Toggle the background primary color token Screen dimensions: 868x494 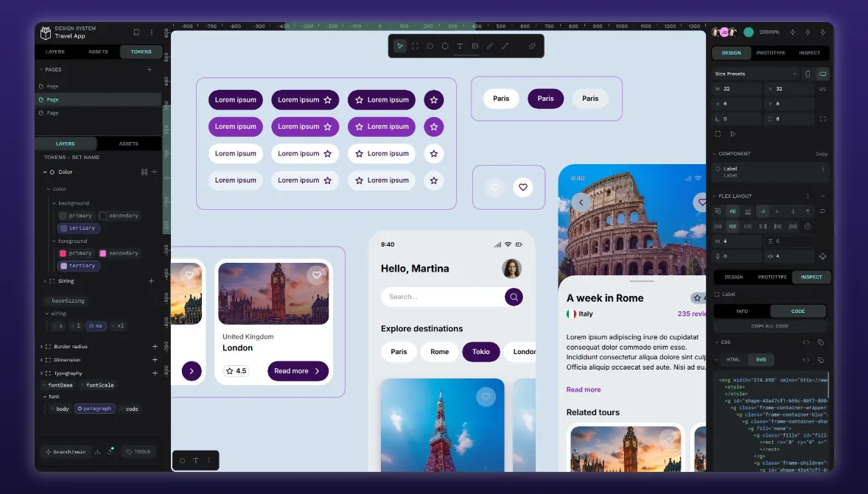click(76, 216)
